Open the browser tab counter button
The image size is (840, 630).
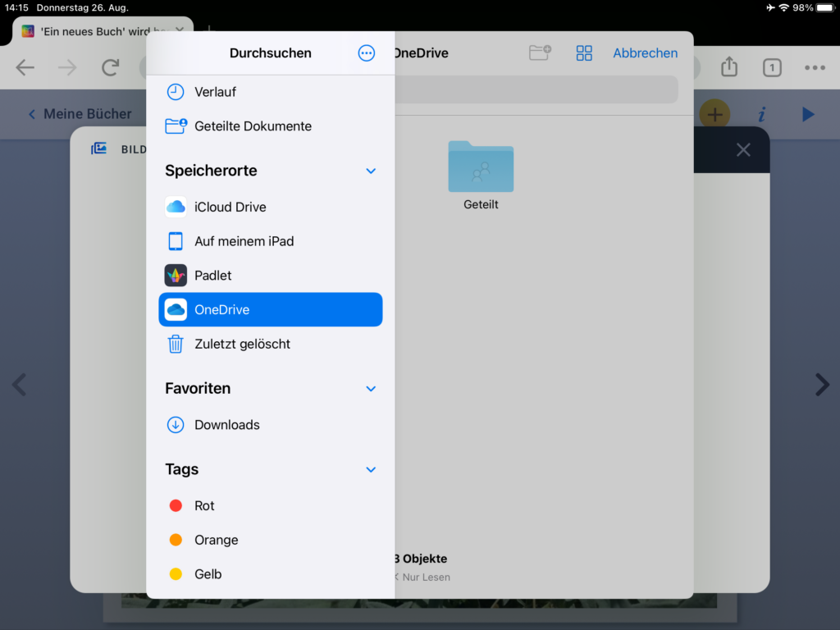coord(772,68)
